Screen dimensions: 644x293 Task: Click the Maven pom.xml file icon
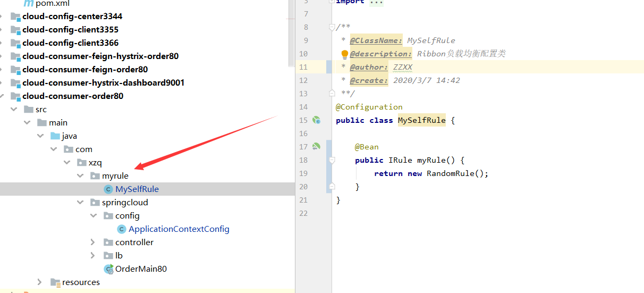click(28, 3)
